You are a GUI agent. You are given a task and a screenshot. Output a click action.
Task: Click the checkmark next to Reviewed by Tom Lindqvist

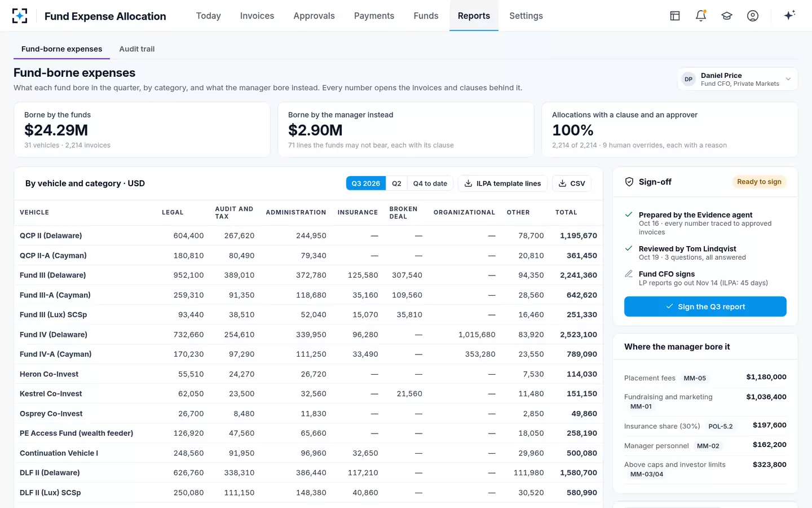click(x=629, y=248)
